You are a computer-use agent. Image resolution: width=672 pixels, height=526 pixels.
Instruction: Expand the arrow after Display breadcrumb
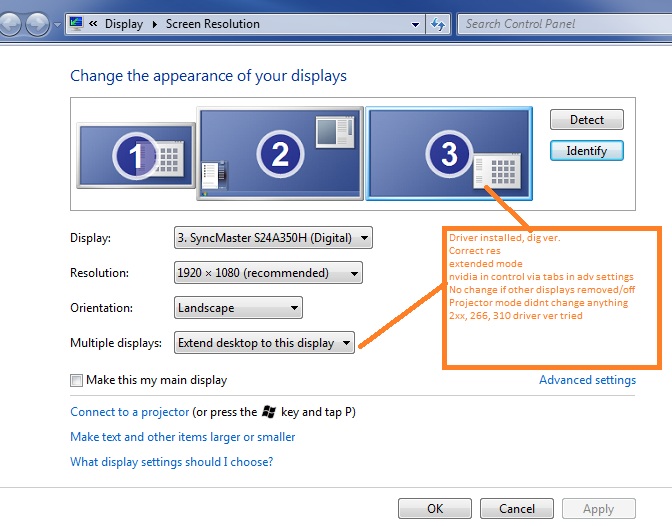coord(155,24)
